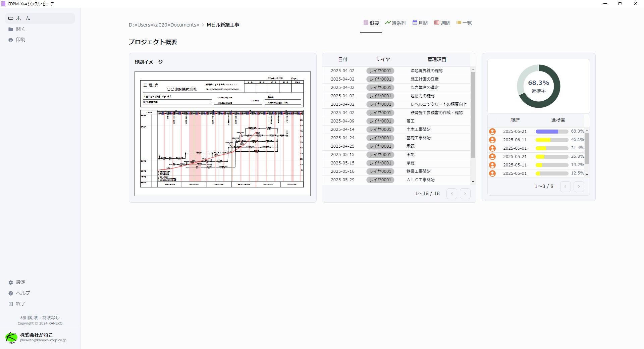Select the レベルコンクリートの精度向上 row
This screenshot has height=349, width=644.
[396, 104]
